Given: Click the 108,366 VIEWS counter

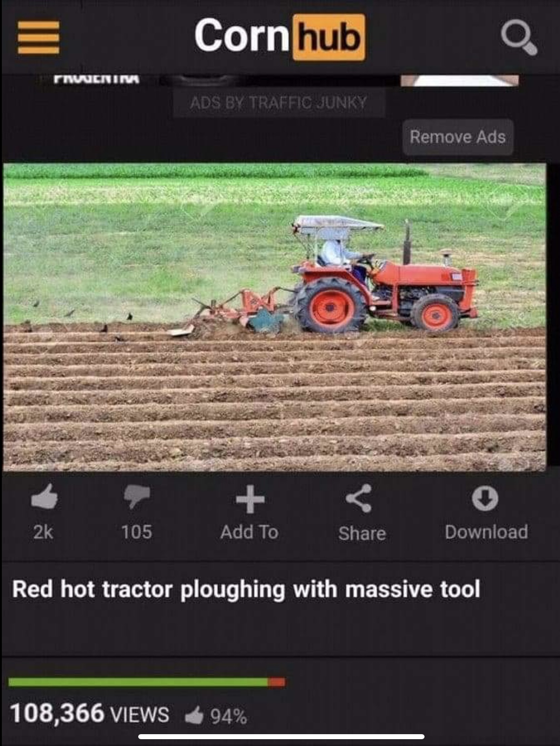Looking at the screenshot, I should tap(90, 713).
